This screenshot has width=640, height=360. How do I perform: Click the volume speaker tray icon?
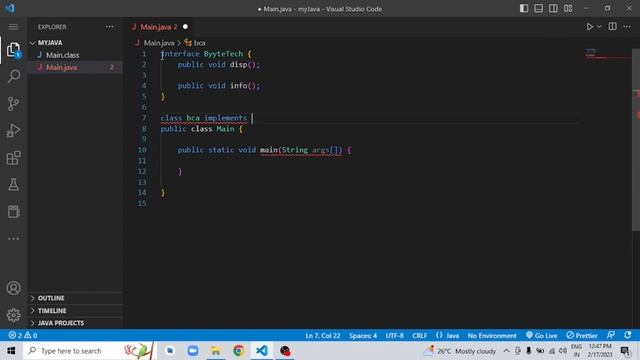pos(563,351)
